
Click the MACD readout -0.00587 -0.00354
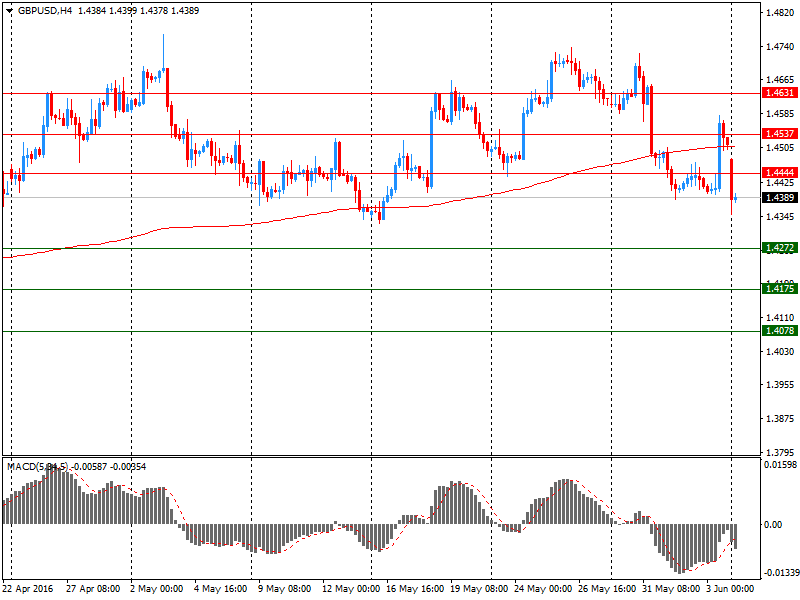pyautogui.click(x=109, y=466)
